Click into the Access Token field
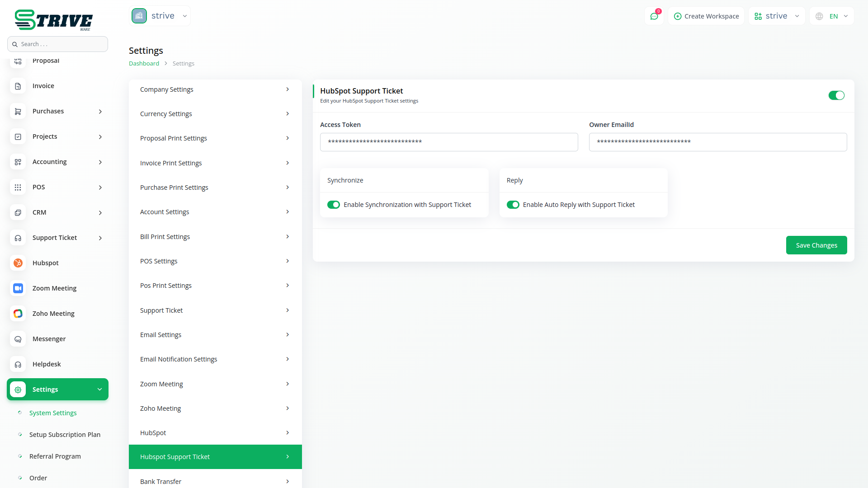Image resolution: width=868 pixels, height=488 pixels. click(x=448, y=142)
